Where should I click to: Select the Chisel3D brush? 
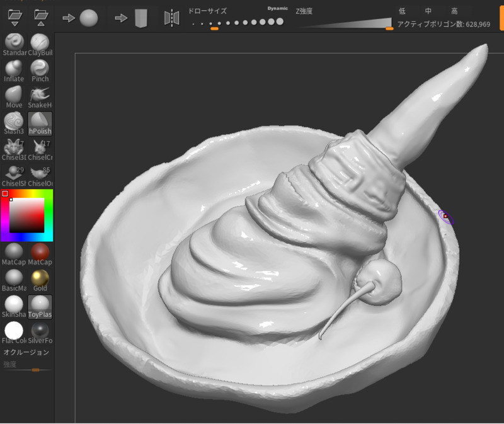[x=14, y=150]
